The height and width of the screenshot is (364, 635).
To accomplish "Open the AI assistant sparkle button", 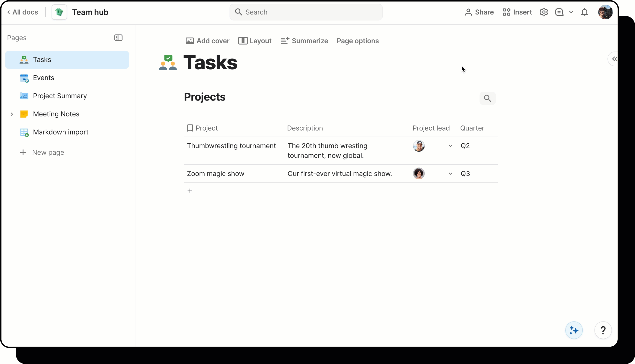I will [x=574, y=330].
